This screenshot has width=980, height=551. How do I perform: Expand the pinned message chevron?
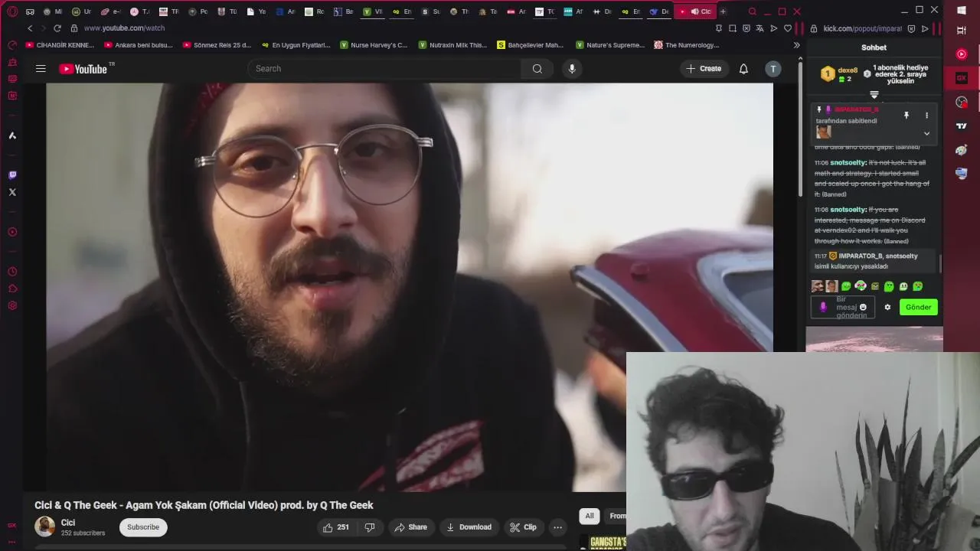point(926,133)
